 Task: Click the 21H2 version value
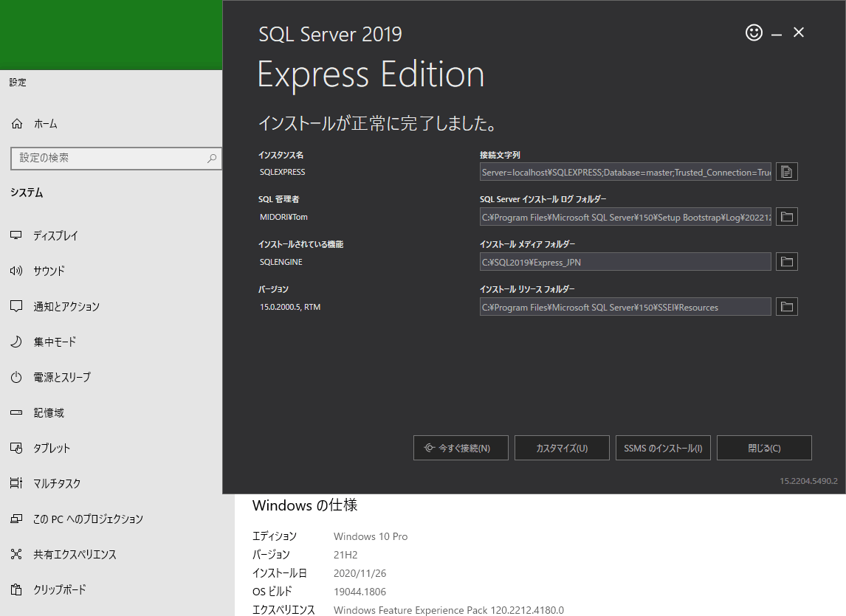pos(345,555)
